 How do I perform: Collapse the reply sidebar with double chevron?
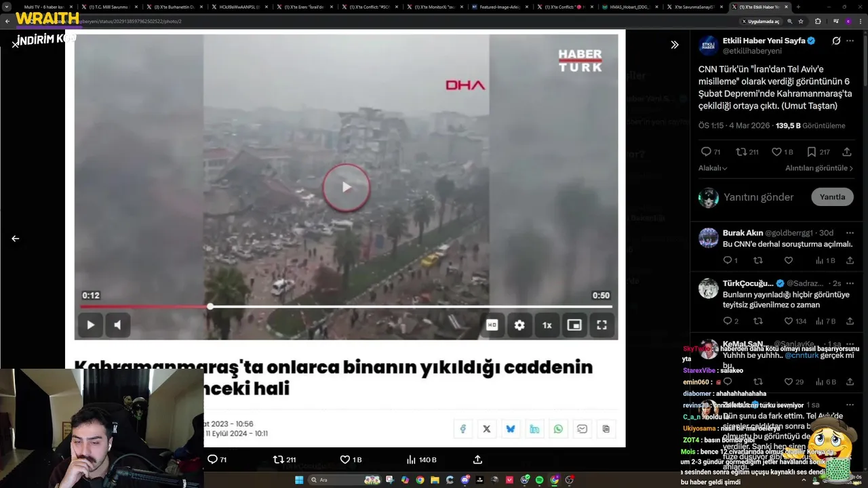[x=675, y=45]
